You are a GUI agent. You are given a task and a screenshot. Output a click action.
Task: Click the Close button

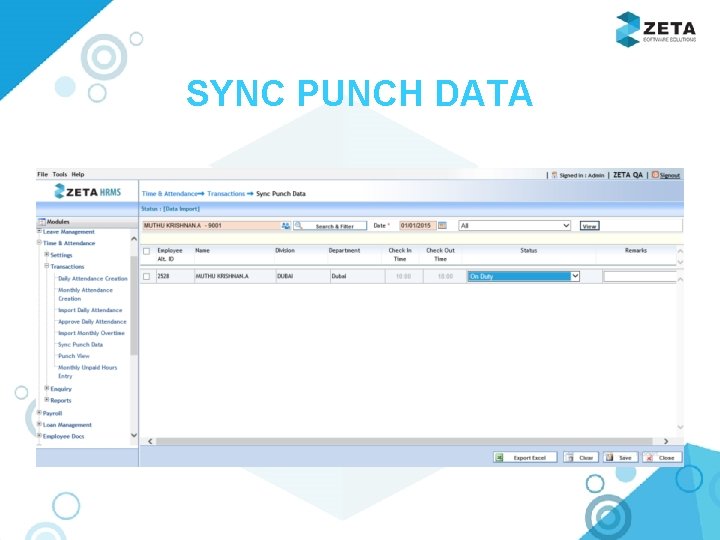(x=662, y=457)
